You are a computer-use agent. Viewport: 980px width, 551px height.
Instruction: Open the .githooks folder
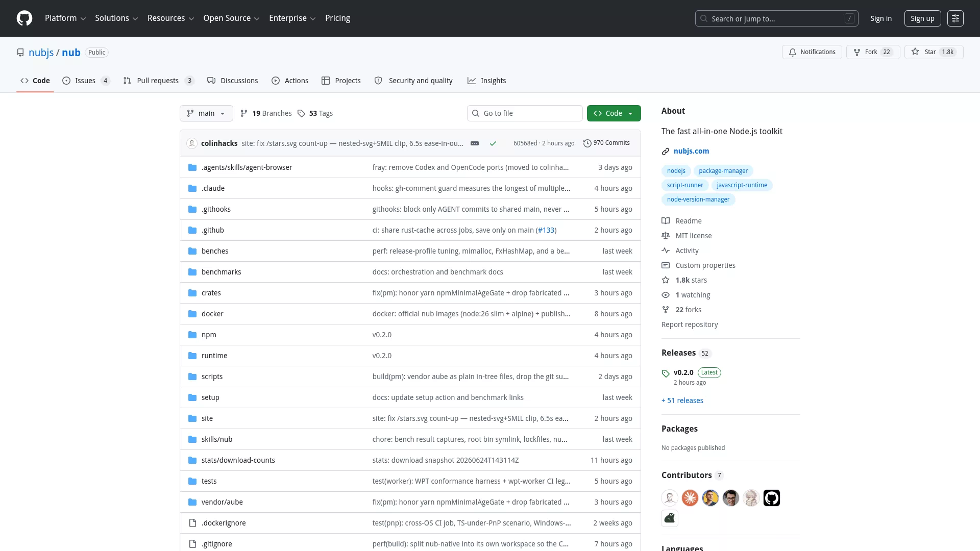216,209
